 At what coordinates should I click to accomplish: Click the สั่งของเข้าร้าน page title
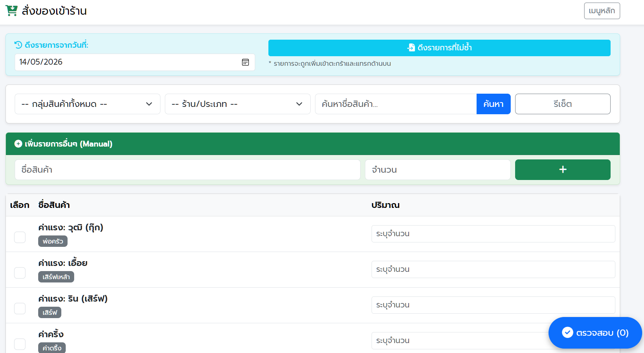[54, 11]
